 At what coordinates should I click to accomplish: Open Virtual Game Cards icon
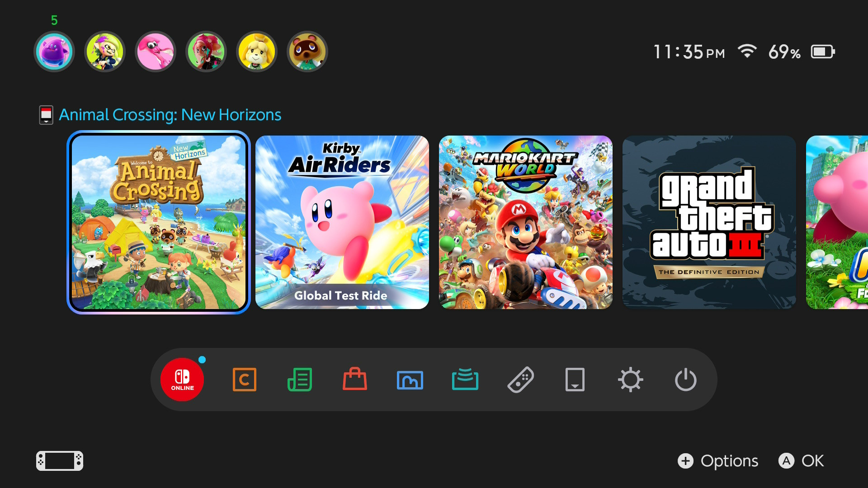pyautogui.click(x=575, y=380)
